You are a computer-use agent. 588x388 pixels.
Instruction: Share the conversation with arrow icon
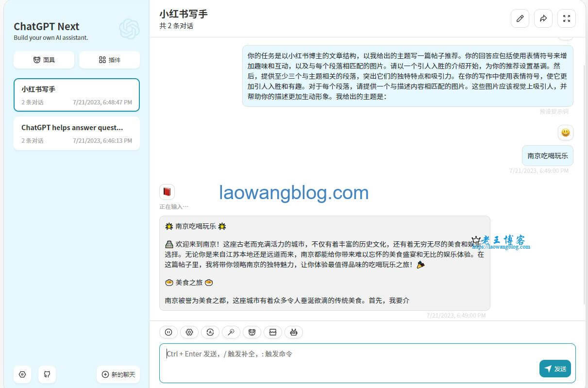(543, 18)
